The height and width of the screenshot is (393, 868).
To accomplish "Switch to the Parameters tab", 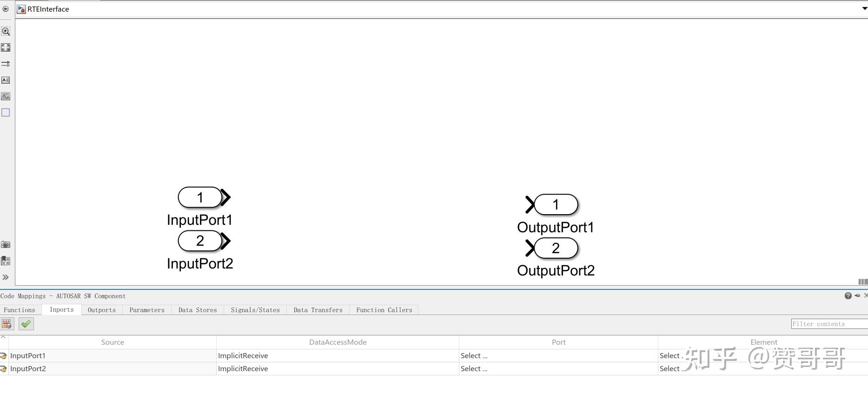I will [147, 310].
